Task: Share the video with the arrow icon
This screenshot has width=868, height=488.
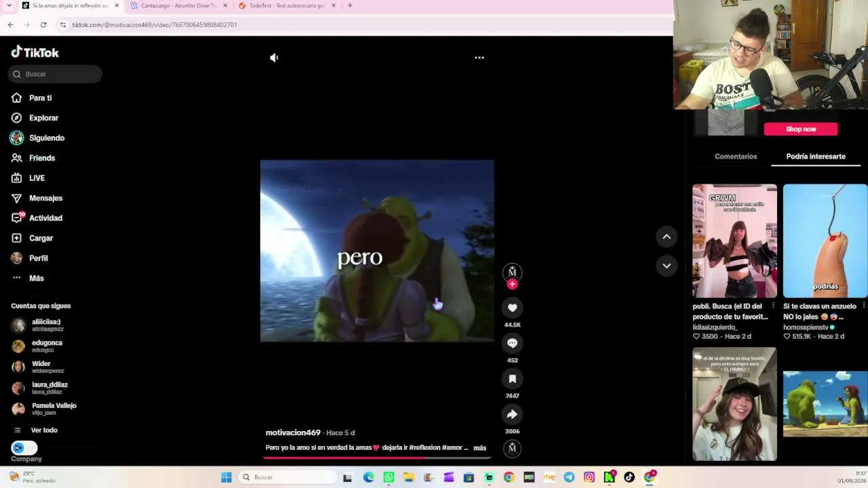Action: (512, 414)
